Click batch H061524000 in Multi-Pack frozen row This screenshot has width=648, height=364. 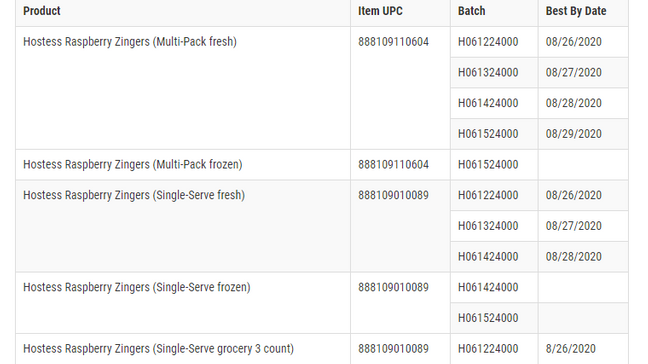488,164
